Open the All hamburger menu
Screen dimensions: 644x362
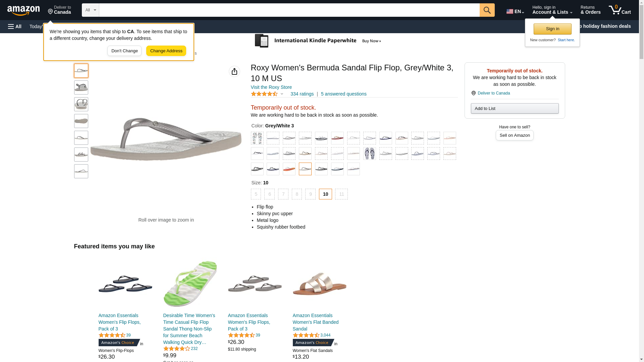click(x=15, y=26)
